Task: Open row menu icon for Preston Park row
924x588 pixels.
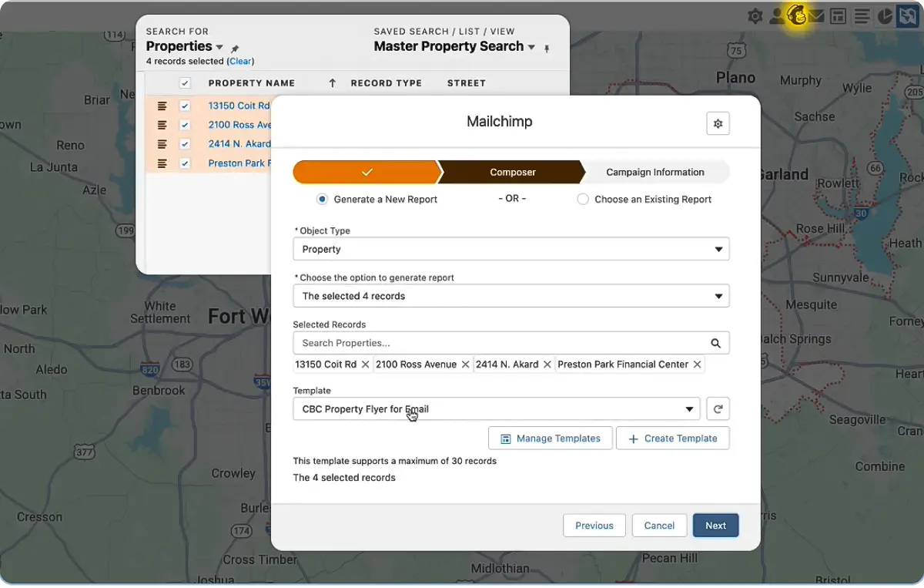Action: (x=162, y=163)
